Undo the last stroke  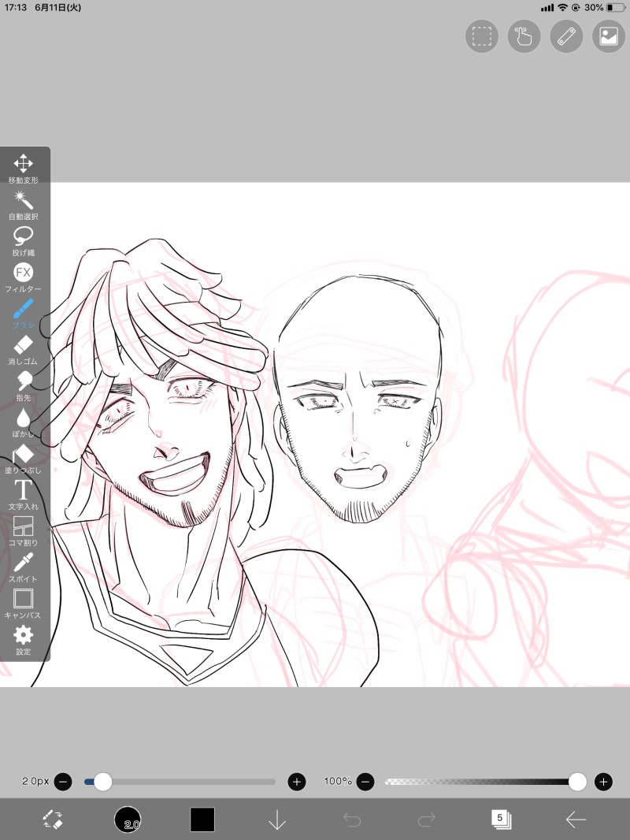pyautogui.click(x=352, y=819)
